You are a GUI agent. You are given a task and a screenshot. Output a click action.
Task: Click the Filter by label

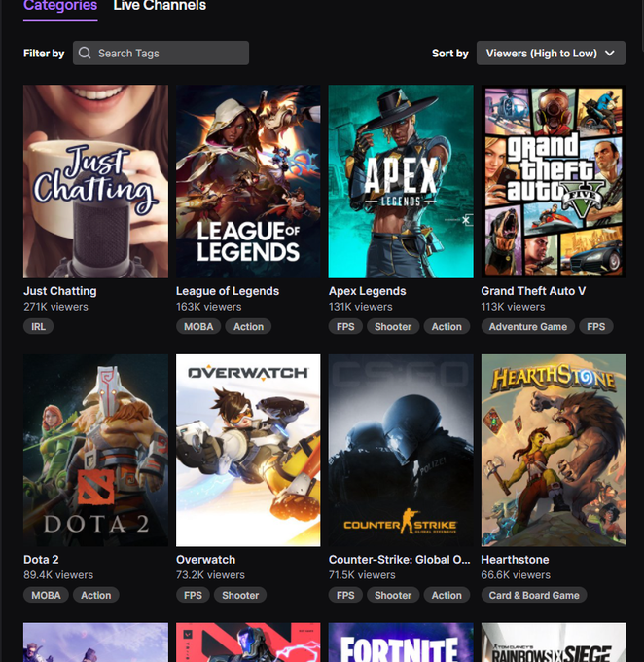(44, 54)
